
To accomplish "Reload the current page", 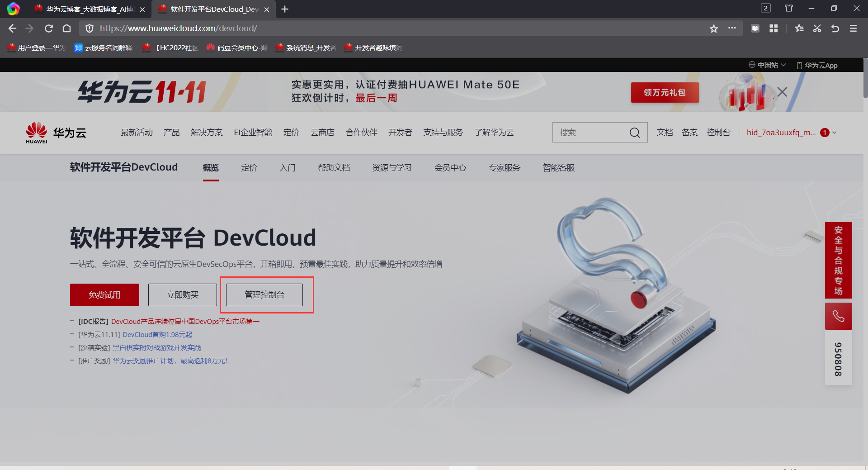I will (x=49, y=28).
